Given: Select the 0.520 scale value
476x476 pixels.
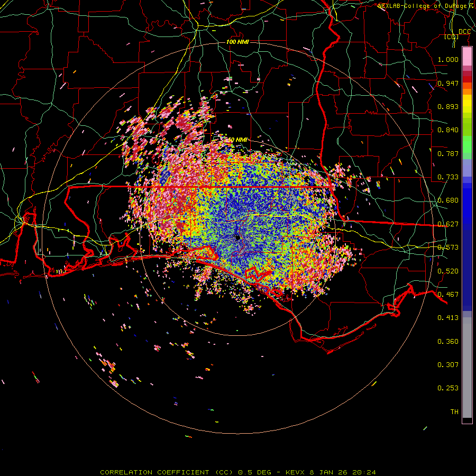Looking at the screenshot, I should [448, 271].
